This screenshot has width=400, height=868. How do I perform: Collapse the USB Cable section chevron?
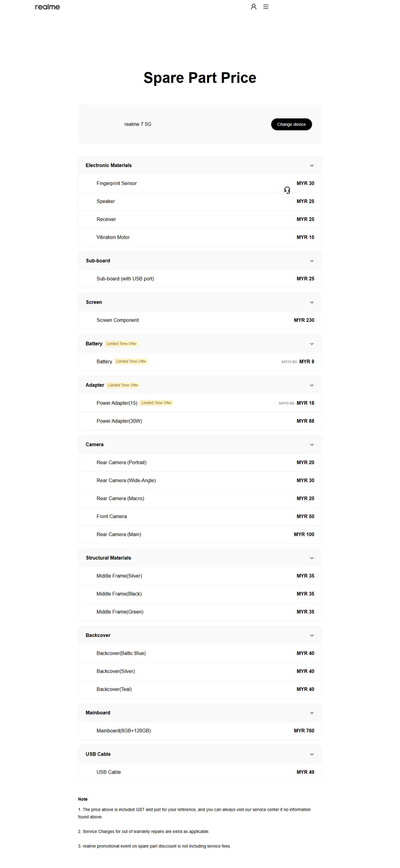pos(312,754)
